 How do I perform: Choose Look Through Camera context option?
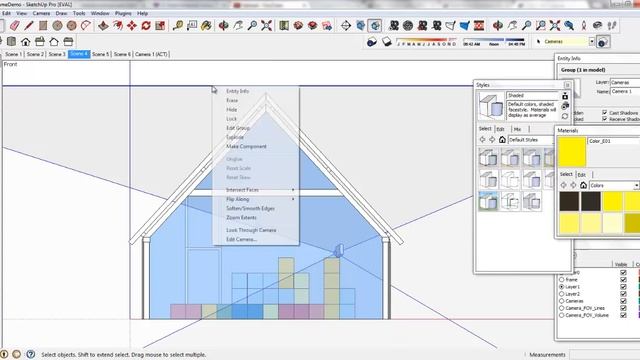pyautogui.click(x=251, y=230)
